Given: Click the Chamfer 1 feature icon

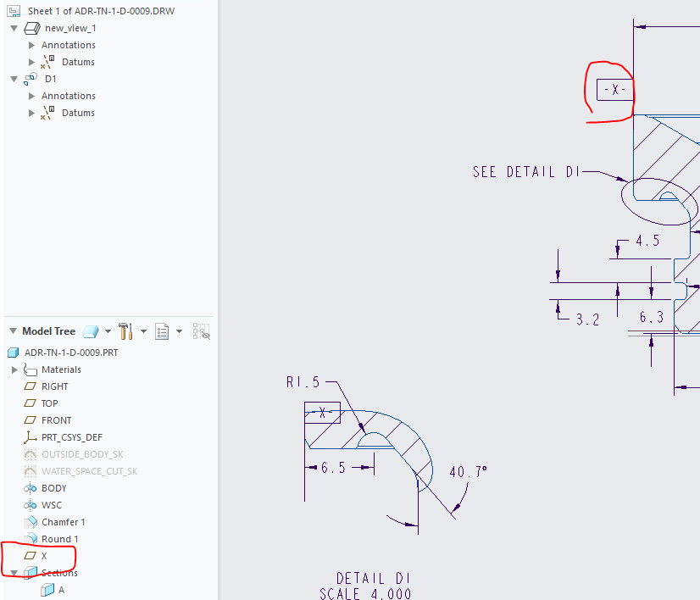Looking at the screenshot, I should (x=31, y=522).
